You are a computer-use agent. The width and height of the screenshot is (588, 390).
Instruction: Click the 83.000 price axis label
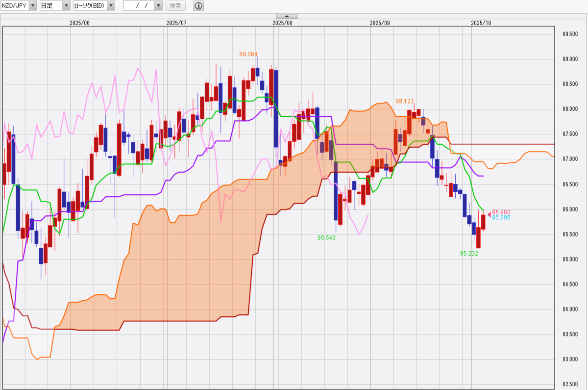(x=571, y=360)
